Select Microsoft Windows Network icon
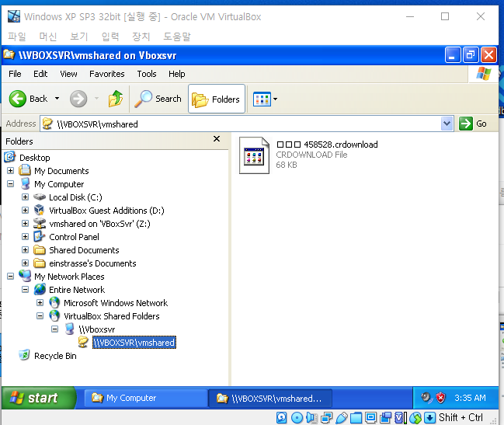The image size is (504, 425). 54,302
